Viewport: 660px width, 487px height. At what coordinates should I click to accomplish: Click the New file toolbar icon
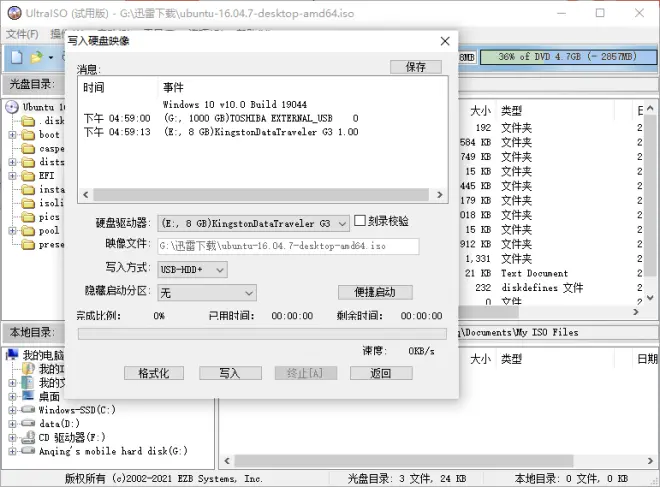point(17,57)
